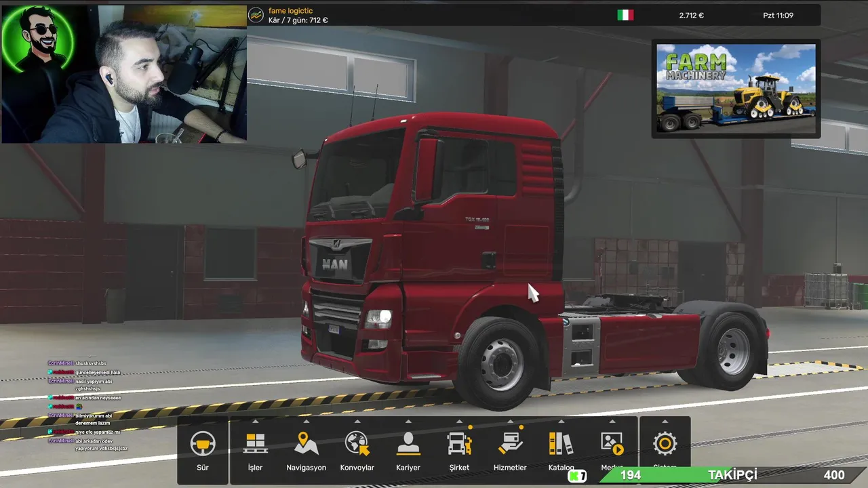Select the Hizmetler card-in-hand icon
Viewport: 868px width, 488px height.
[510, 444]
